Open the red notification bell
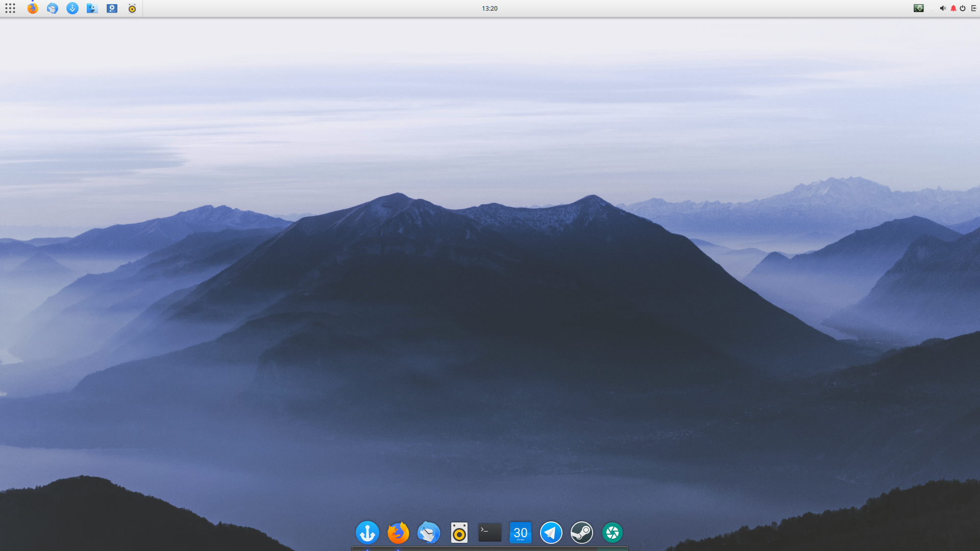The height and width of the screenshot is (551, 980). click(x=953, y=8)
